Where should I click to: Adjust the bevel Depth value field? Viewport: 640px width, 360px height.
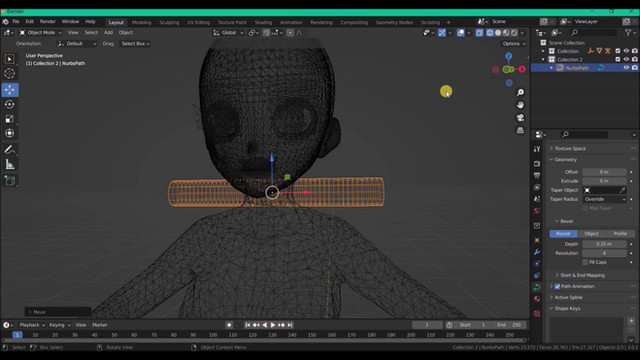[604, 244]
